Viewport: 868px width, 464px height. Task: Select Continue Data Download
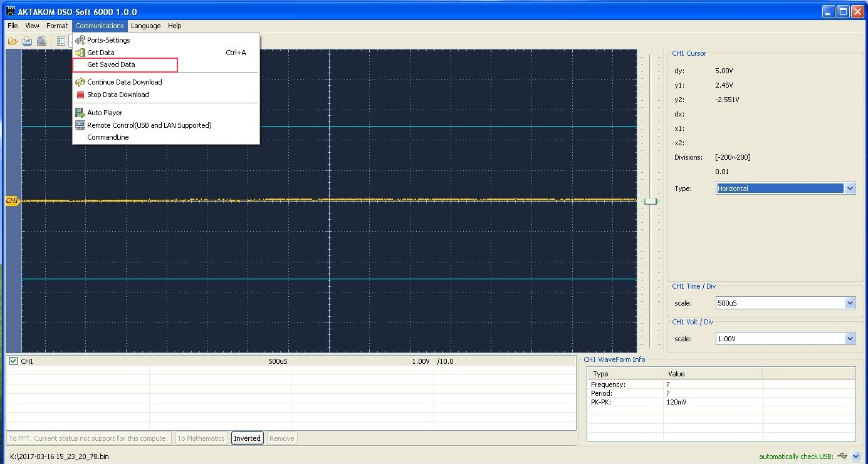point(124,82)
